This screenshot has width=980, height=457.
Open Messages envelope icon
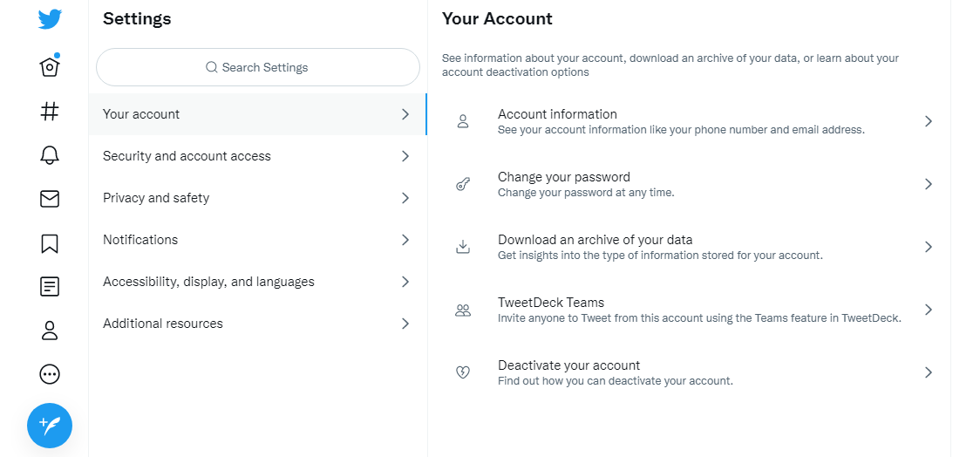click(x=50, y=199)
